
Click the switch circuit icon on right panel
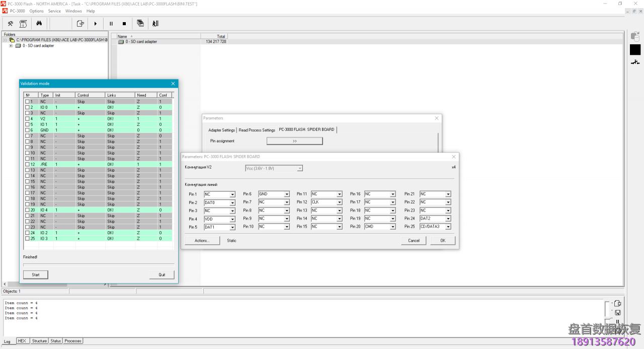635,62
